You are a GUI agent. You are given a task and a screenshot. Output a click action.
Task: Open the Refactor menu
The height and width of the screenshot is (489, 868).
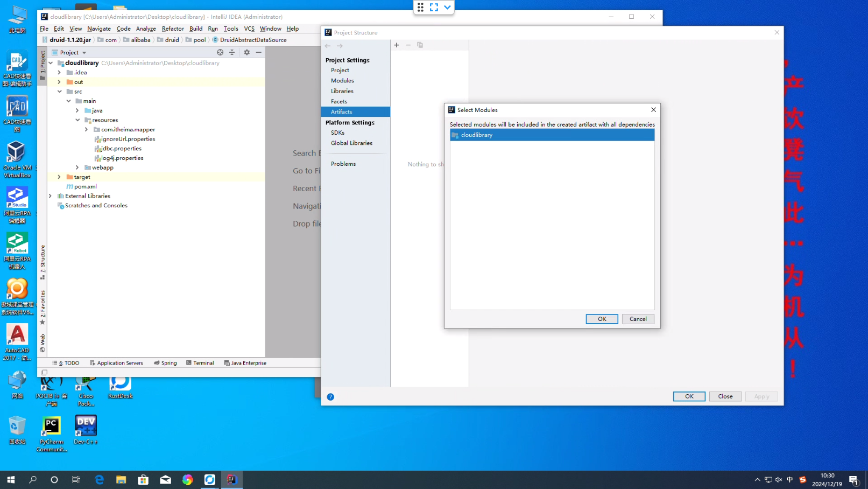[173, 29]
